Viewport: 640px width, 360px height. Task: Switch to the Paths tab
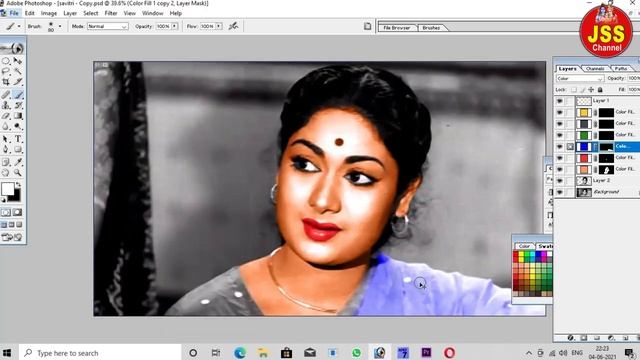click(x=621, y=69)
